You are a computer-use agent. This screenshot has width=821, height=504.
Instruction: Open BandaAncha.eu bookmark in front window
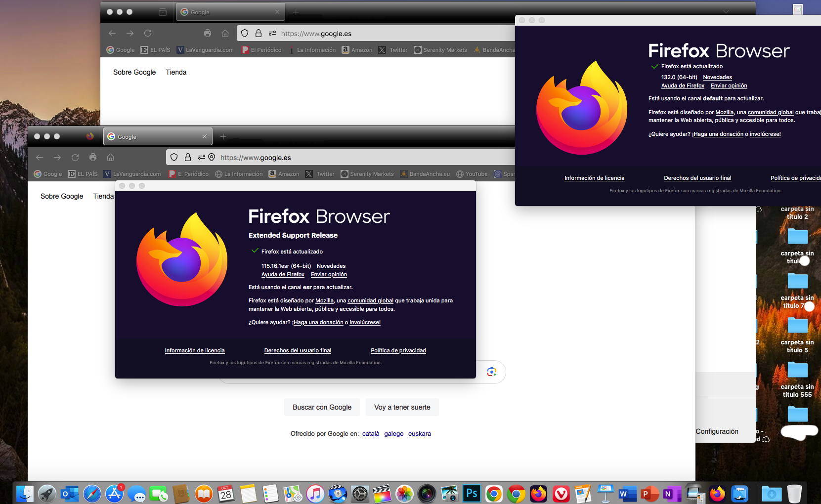(x=425, y=174)
